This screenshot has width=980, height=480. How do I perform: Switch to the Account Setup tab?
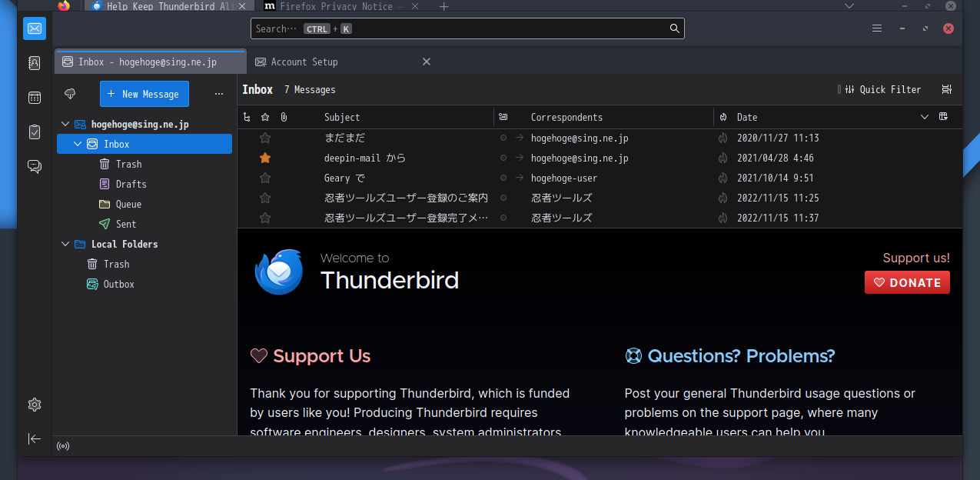[344, 62]
